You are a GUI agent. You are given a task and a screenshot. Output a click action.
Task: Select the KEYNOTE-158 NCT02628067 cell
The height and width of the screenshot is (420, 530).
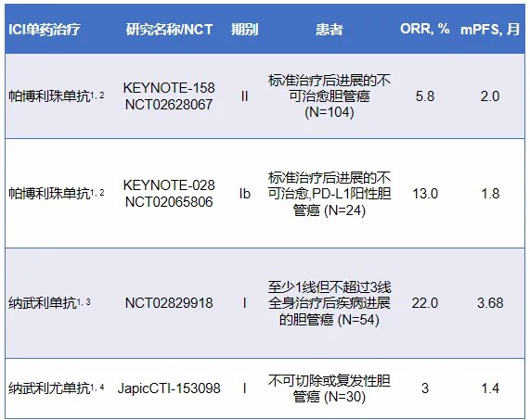click(169, 96)
